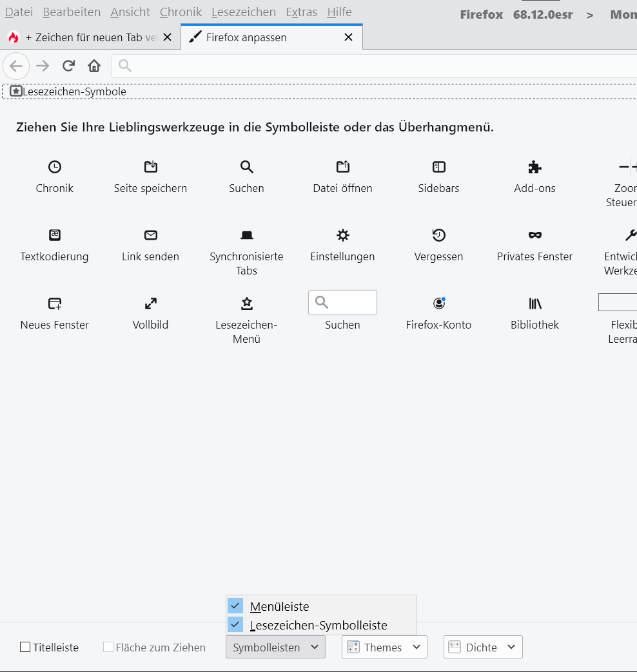Click the Add-ons puzzle piece icon

[535, 167]
